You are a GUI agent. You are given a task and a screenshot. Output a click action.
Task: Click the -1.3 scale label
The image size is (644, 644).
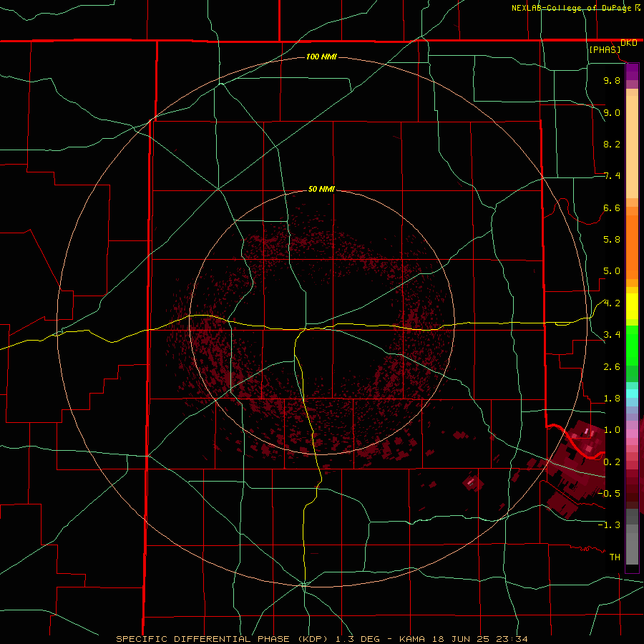[609, 525]
